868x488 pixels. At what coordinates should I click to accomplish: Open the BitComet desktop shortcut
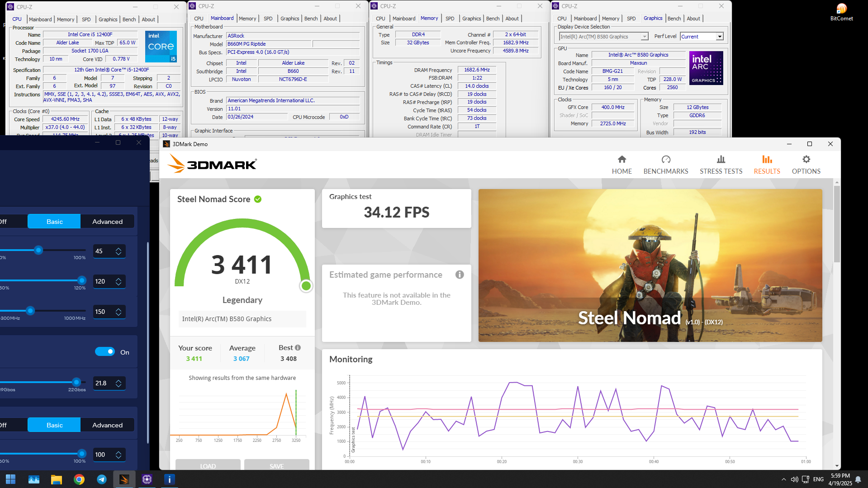[841, 12]
